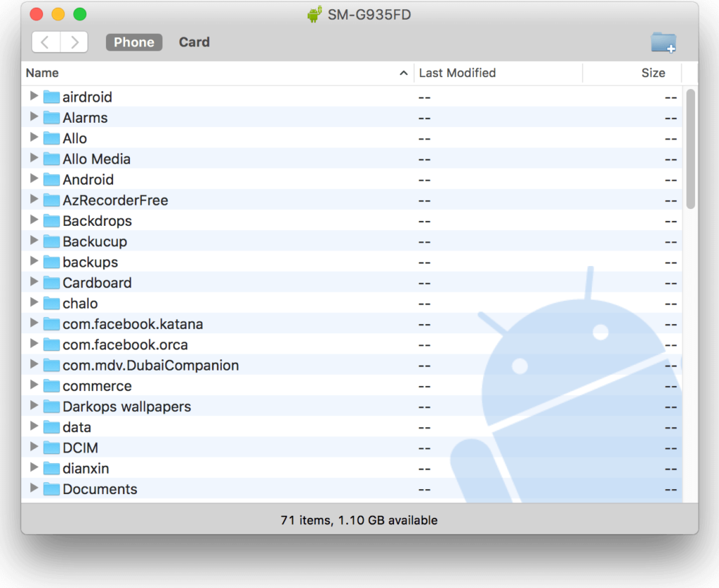
Task: Expand the Android folder triangle
Action: pos(34,178)
